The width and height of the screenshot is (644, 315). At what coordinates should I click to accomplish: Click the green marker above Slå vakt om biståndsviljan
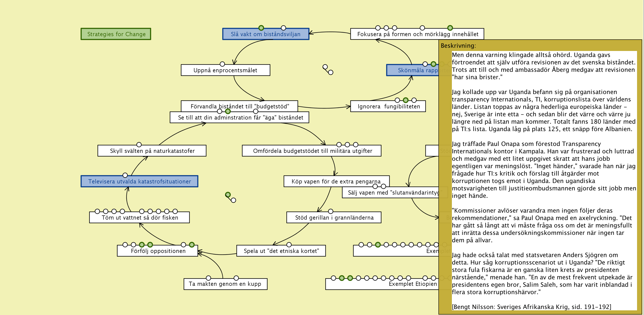[x=261, y=28]
